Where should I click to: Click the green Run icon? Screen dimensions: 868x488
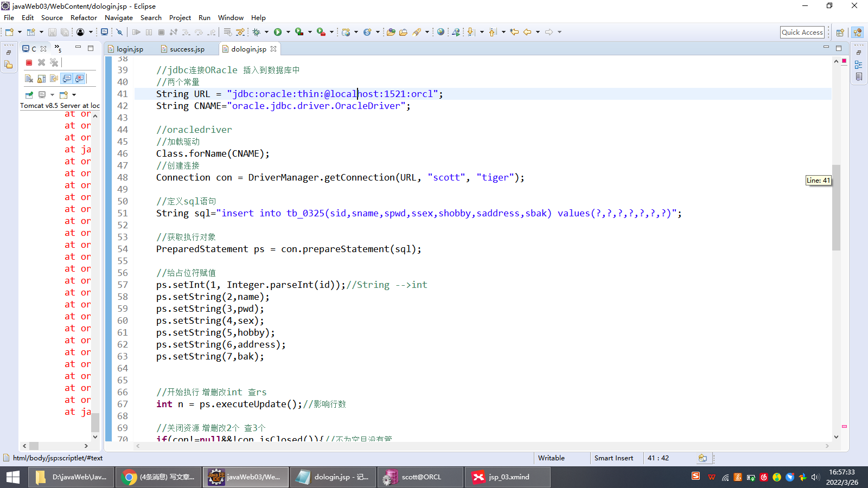(x=278, y=32)
